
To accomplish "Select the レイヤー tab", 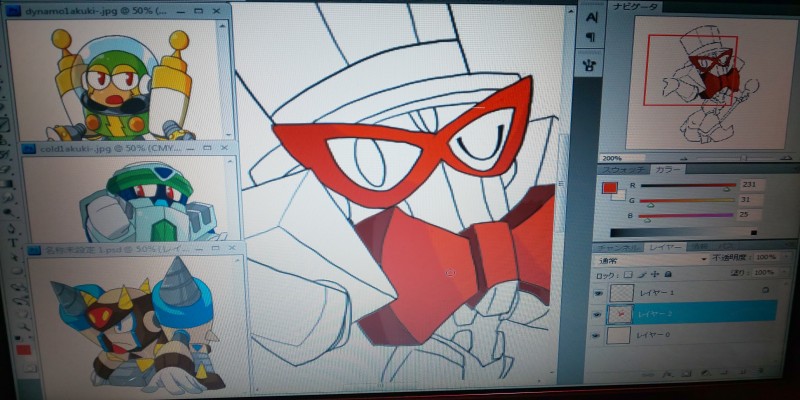I will pyautogui.click(x=664, y=247).
